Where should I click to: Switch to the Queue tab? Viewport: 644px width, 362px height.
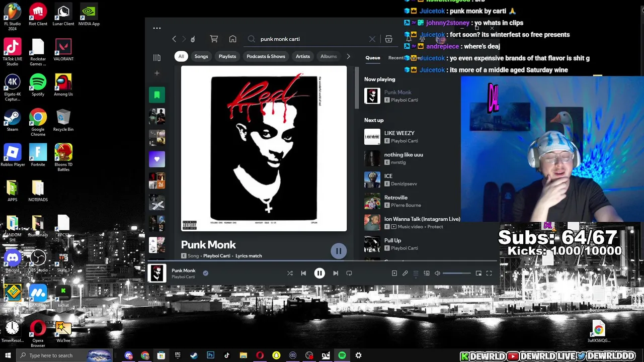click(x=373, y=57)
